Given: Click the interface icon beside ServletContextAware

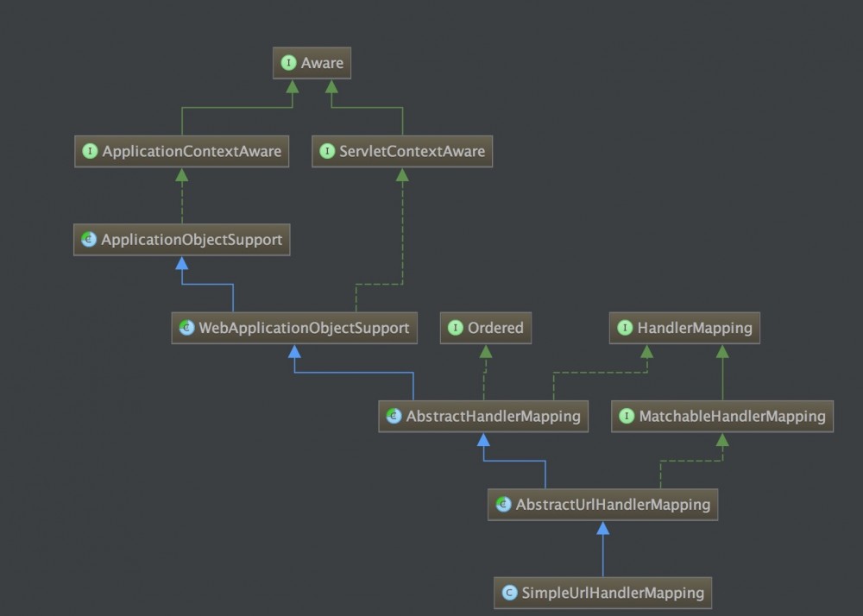Looking at the screenshot, I should coord(326,151).
